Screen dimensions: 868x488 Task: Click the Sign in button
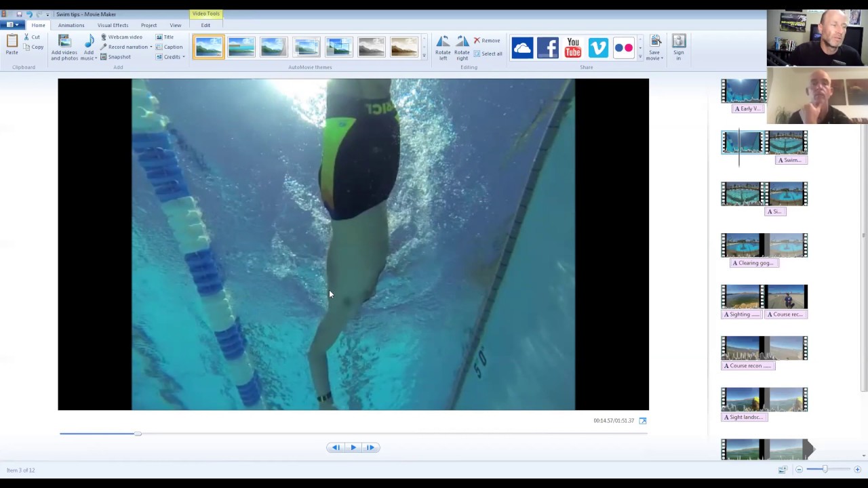(679, 47)
